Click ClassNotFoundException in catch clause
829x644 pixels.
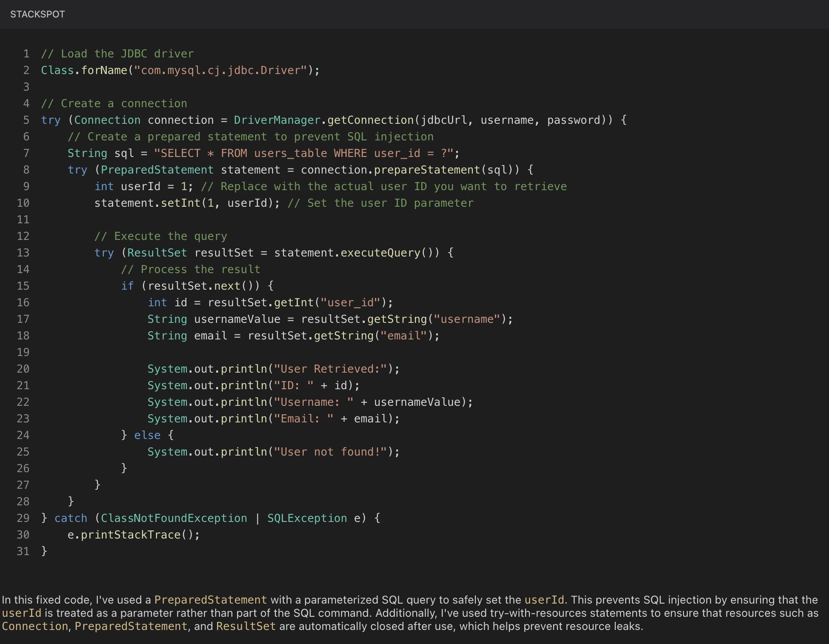174,518
